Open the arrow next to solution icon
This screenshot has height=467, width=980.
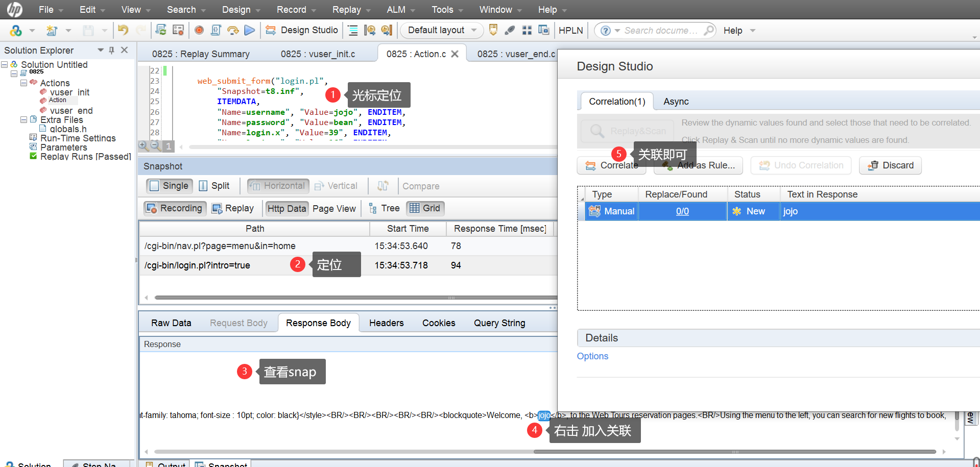click(32, 31)
